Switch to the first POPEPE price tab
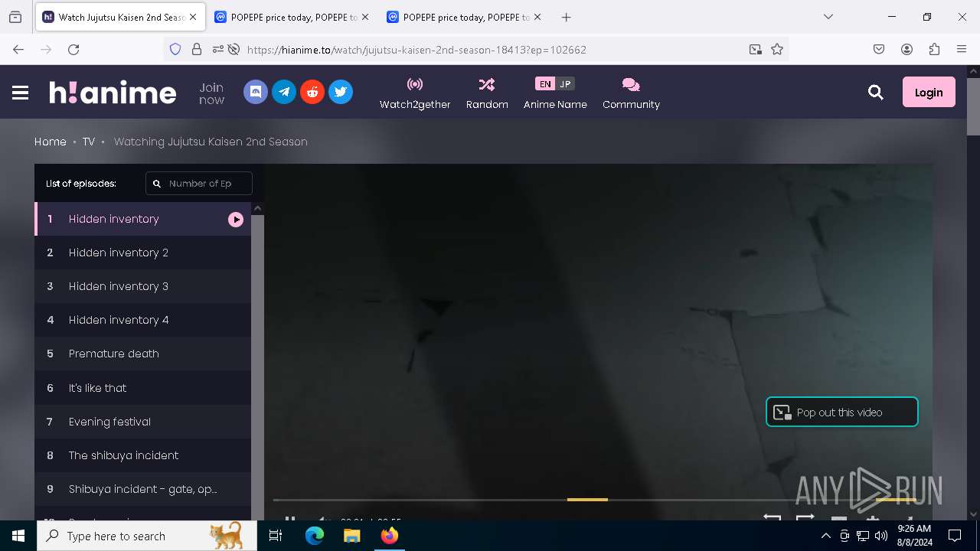 click(x=291, y=17)
